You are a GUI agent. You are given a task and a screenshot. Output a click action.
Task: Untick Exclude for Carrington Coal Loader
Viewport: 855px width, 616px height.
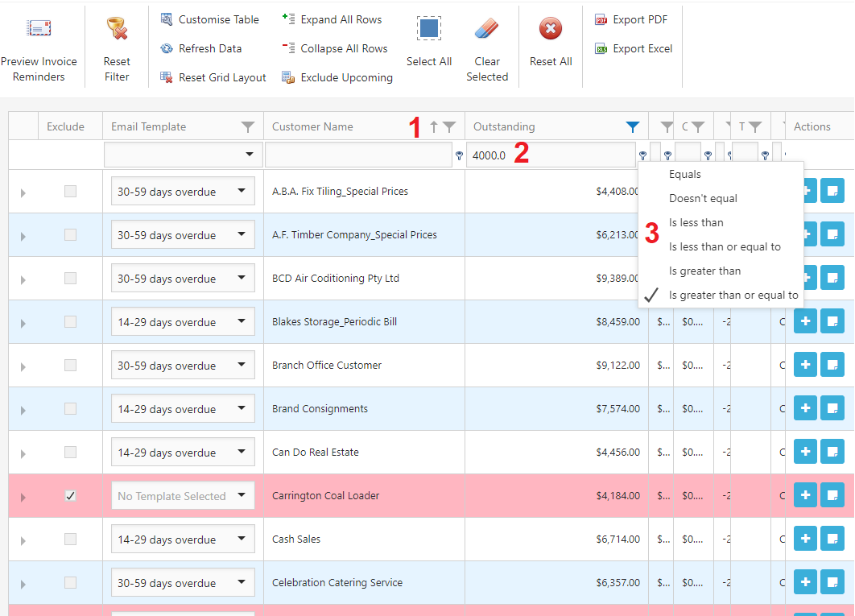click(70, 495)
